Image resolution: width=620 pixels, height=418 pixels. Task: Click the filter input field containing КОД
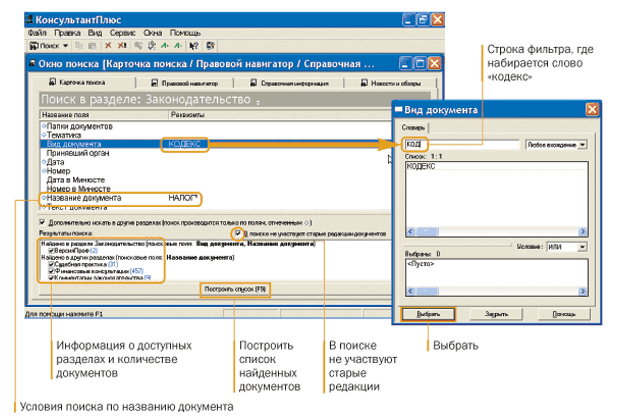[461, 144]
